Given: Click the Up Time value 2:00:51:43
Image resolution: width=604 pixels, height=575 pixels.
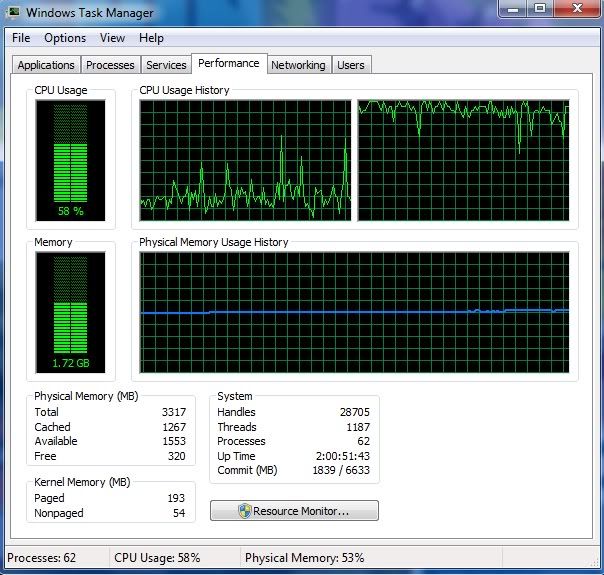Looking at the screenshot, I should (x=343, y=456).
